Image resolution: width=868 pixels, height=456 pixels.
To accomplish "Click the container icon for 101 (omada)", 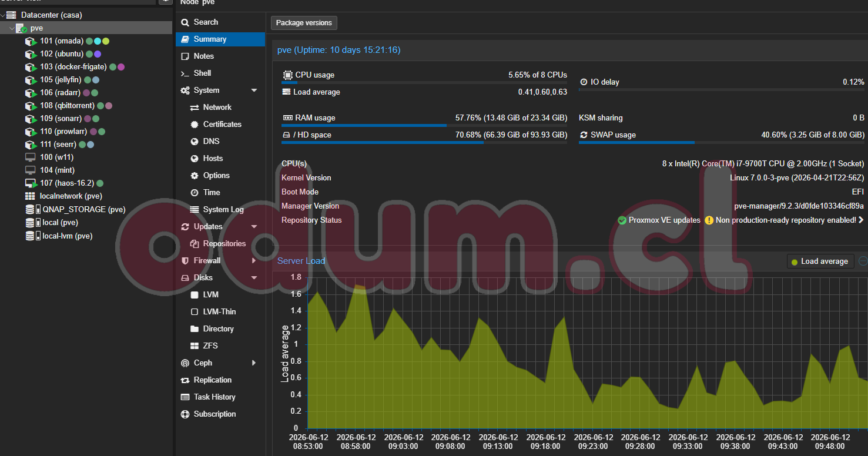I will pos(31,42).
